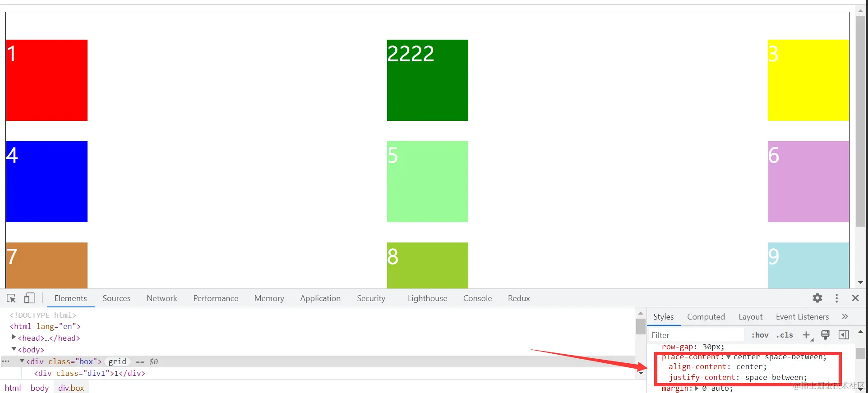Screen dimensions: 868x393
Task: Show more Styles pane tabs chevron
Action: click(x=845, y=316)
